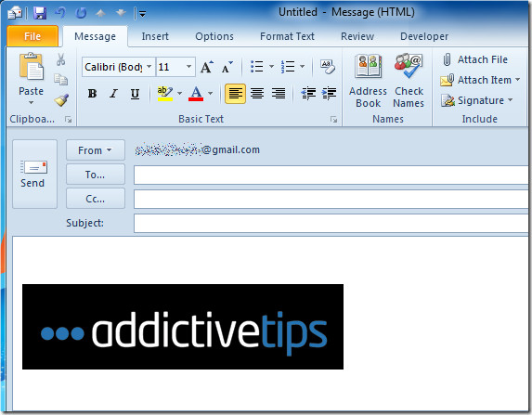Open Basic Text dialog launcher
The width and height of the screenshot is (532, 415).
[x=334, y=119]
